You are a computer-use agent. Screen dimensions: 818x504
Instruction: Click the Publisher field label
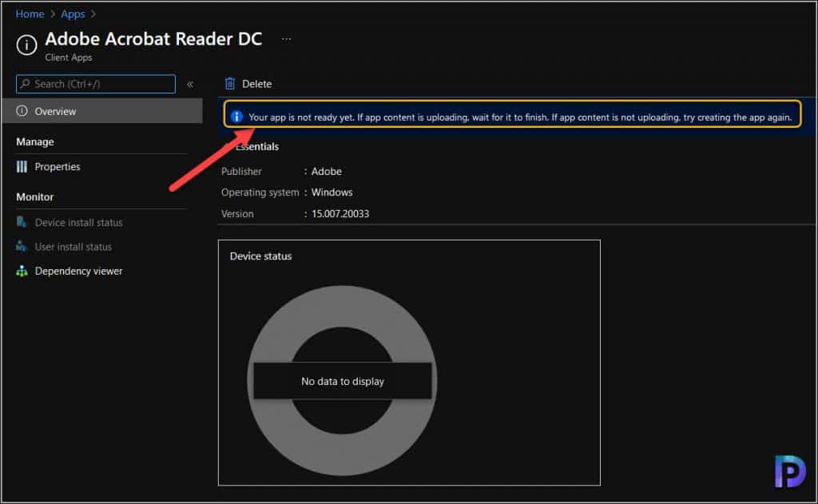241,172
